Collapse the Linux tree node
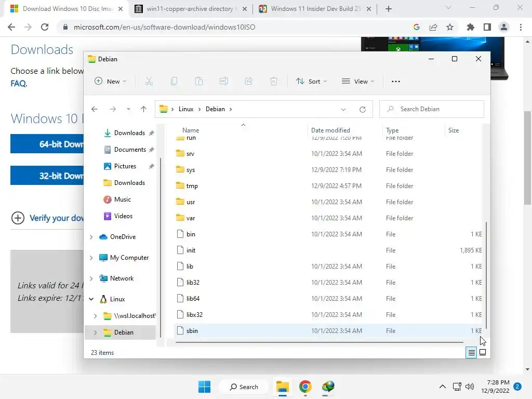This screenshot has width=532, height=399. click(91, 299)
